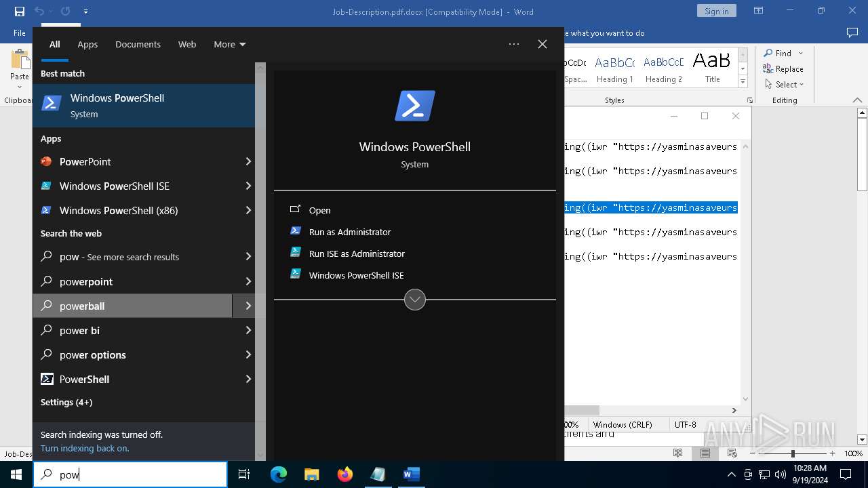
Task: Open the volume control in system tray
Action: (x=780, y=474)
